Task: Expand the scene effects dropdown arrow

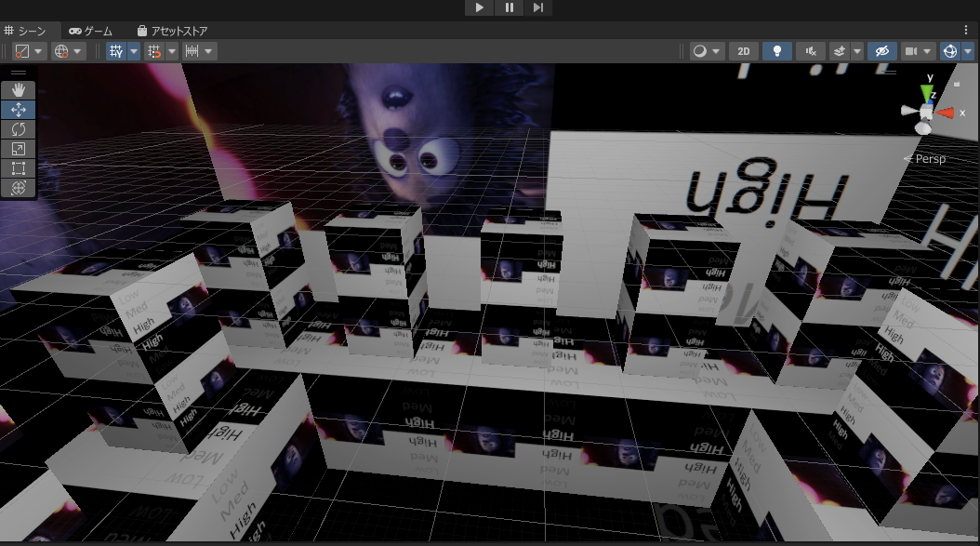Action: click(857, 51)
